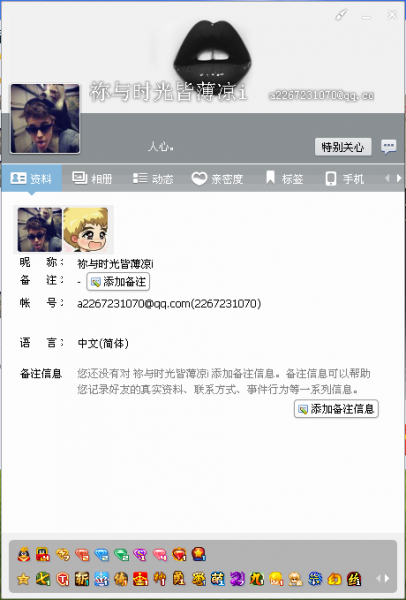Image resolution: width=406 pixels, height=600 pixels.
Task: Reveal more tabs with tab bar right arrow
Action: 399,178
